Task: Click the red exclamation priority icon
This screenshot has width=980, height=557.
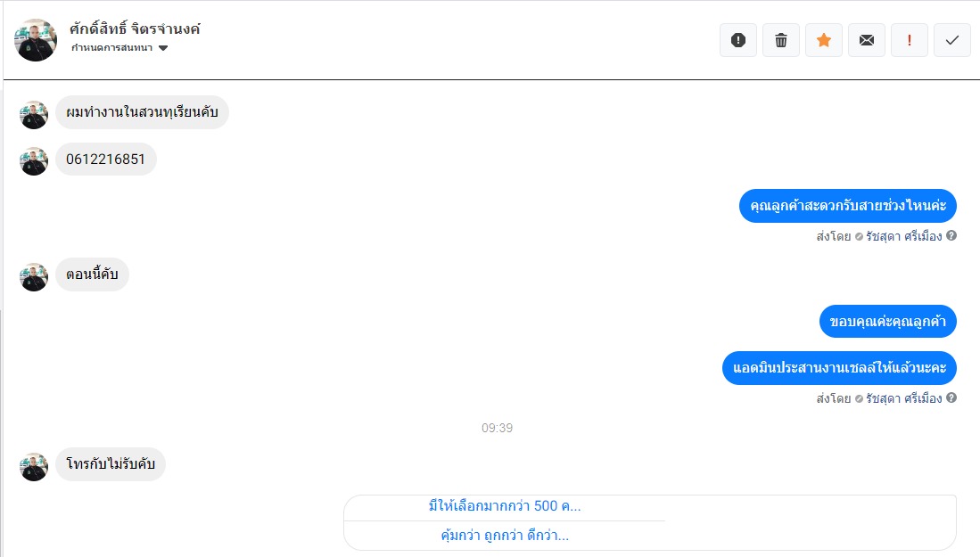Action: coord(910,41)
